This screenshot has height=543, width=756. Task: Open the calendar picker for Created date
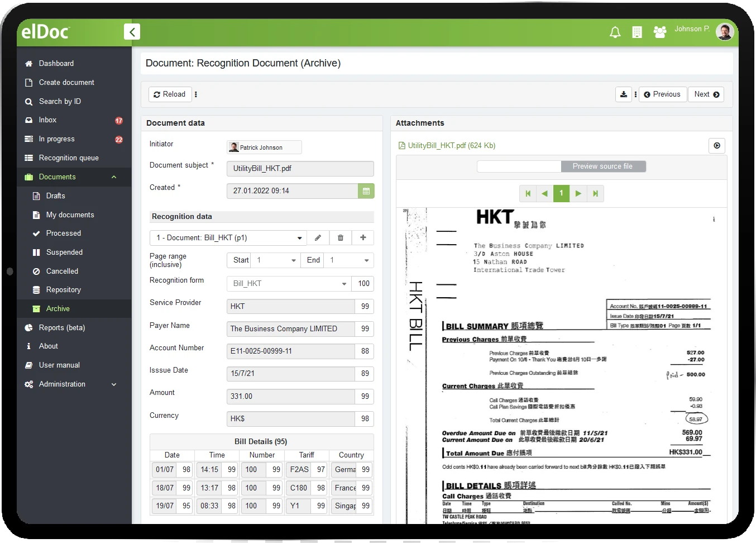(366, 191)
